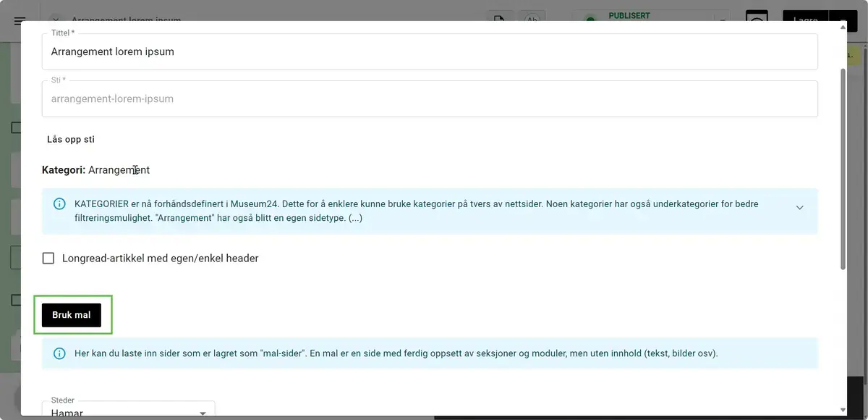Click the info icon in KATEGORIER notice
This screenshot has height=420, width=868.
60,203
